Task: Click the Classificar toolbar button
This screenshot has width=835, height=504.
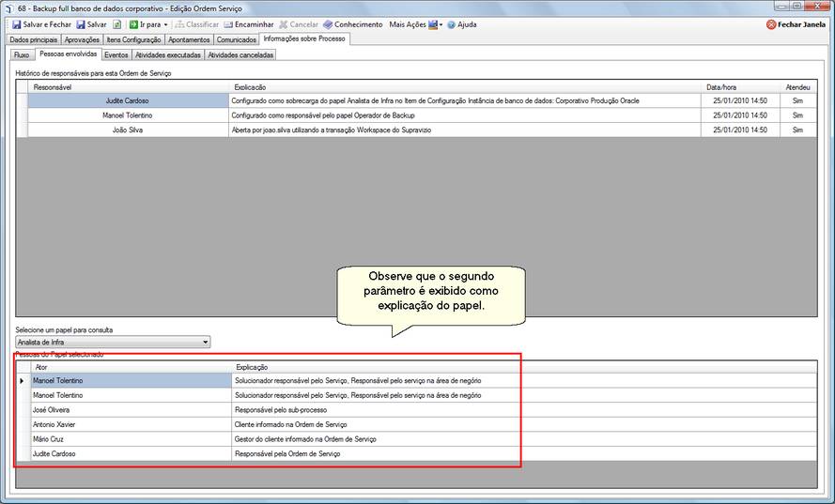Action: click(x=196, y=24)
